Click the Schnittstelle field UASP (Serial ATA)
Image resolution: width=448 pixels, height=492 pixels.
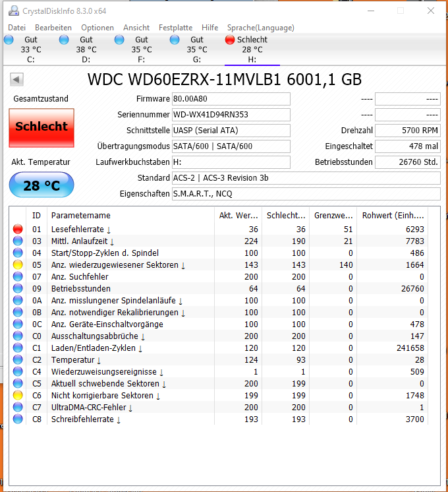tap(231, 131)
